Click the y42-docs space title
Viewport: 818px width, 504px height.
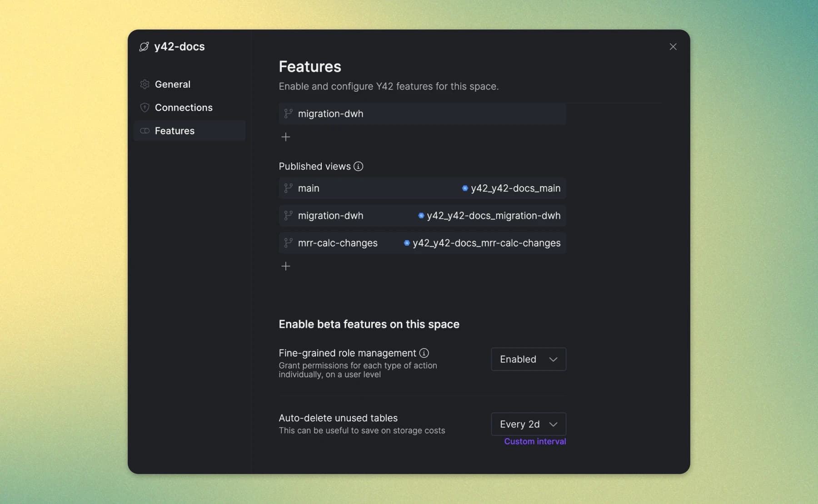click(x=180, y=47)
